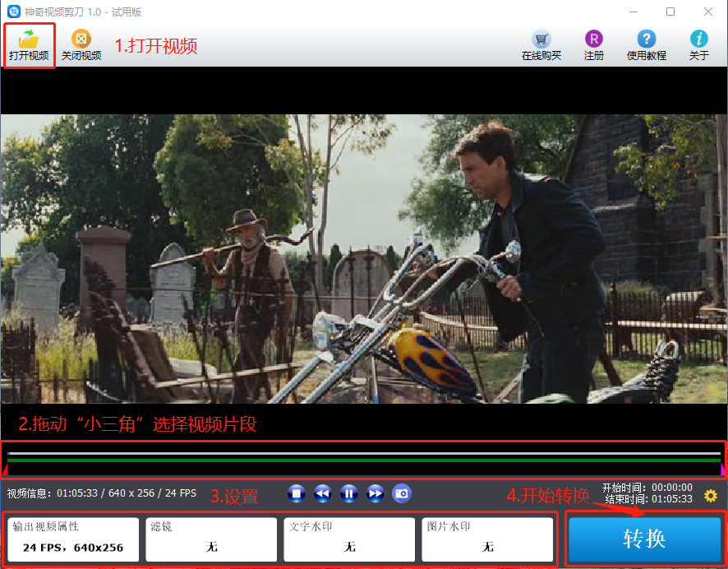The height and width of the screenshot is (569, 728).
Task: Click the 视频信息 01:05:33 / 640 x 256 text
Action: [x=102, y=493]
